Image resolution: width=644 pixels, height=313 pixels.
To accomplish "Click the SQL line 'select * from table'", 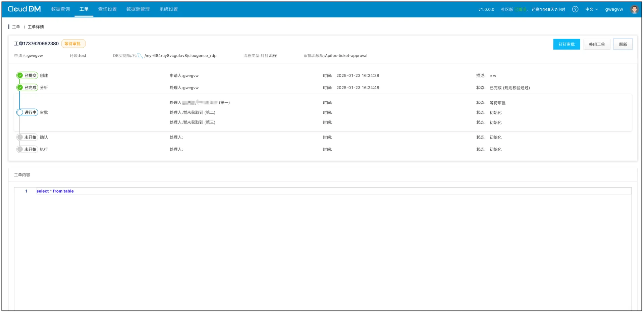I will 55,191.
